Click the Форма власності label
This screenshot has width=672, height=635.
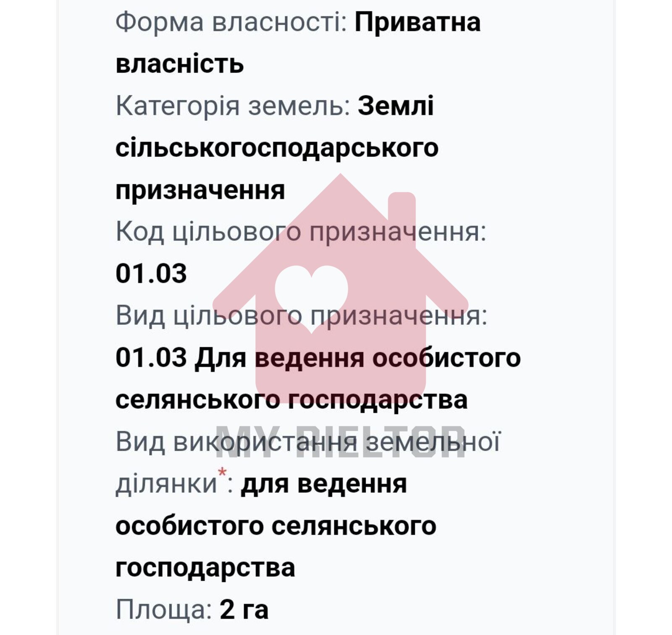[x=231, y=22]
